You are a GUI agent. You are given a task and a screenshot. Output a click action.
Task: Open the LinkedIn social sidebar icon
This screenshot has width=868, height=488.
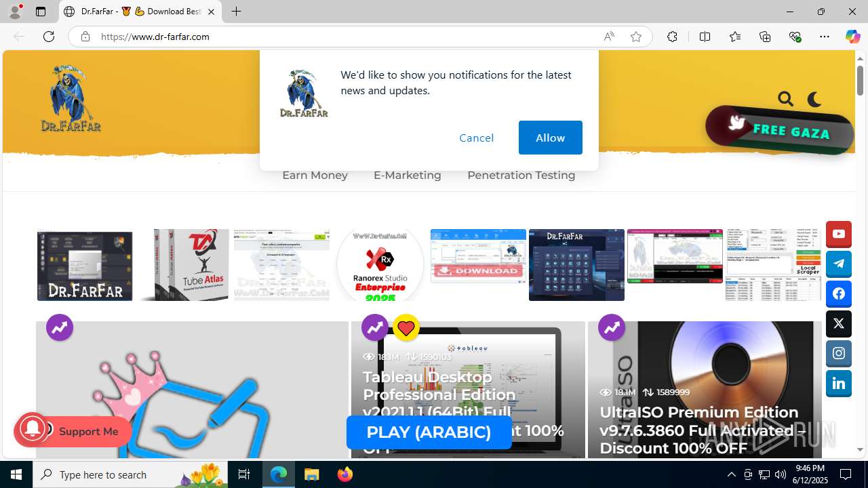[x=839, y=384]
